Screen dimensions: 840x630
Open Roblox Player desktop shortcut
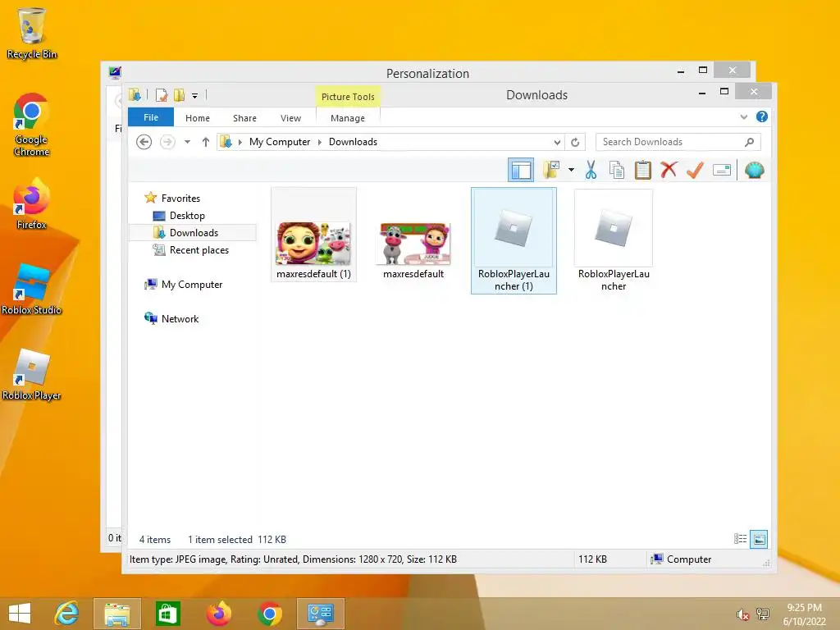[x=32, y=374]
